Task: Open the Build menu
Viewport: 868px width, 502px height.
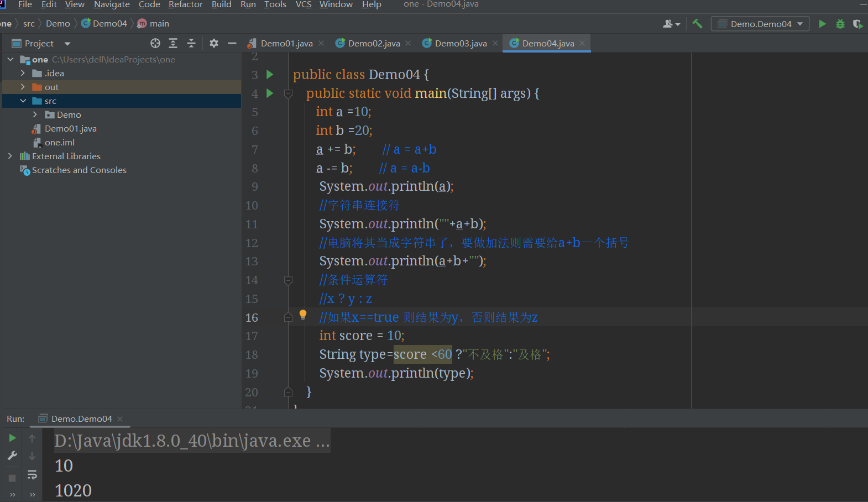Action: 221,4
